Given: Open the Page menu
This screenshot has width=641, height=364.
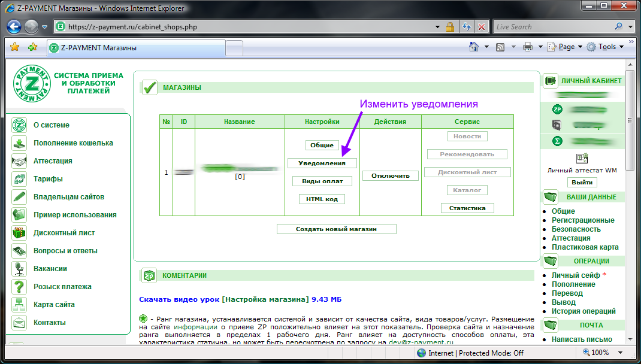Looking at the screenshot, I should [564, 47].
